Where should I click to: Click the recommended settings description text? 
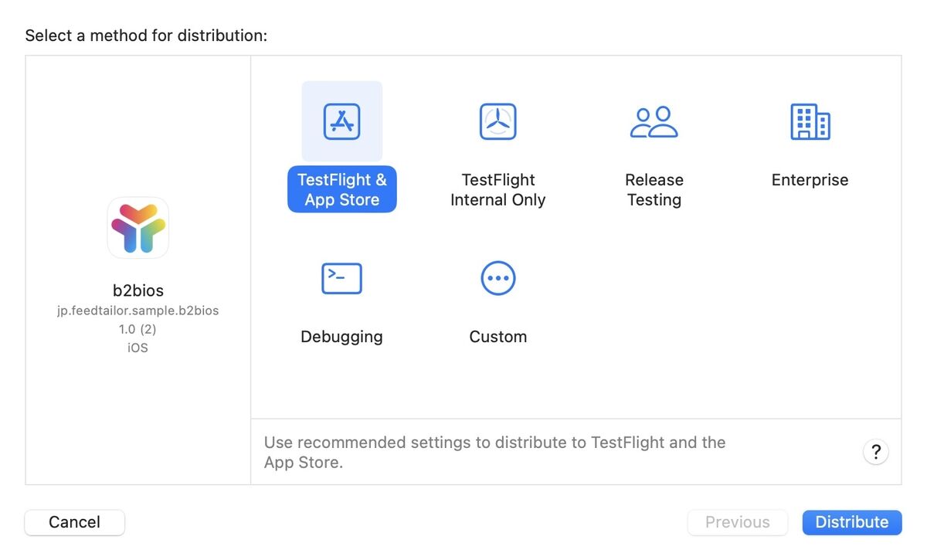494,453
